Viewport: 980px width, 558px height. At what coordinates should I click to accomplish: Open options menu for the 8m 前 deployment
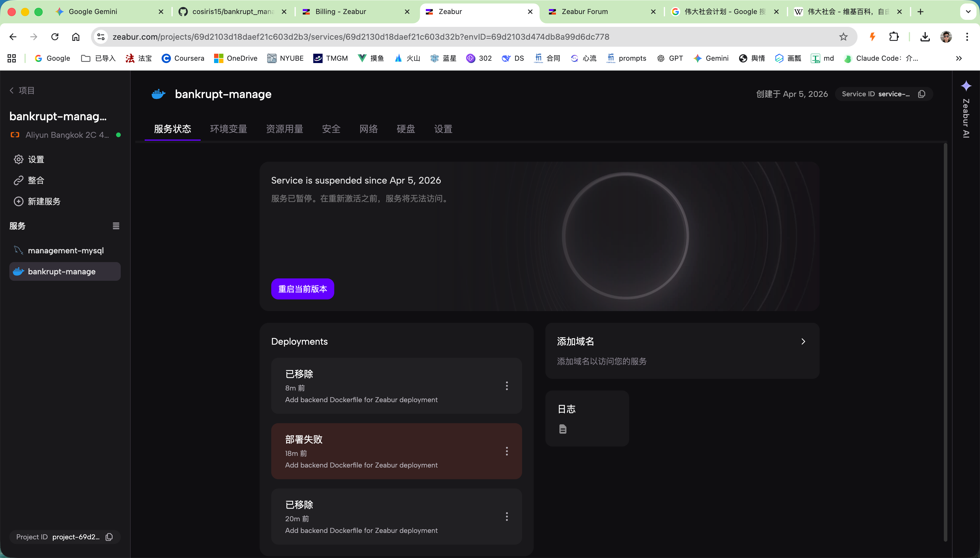[507, 386]
